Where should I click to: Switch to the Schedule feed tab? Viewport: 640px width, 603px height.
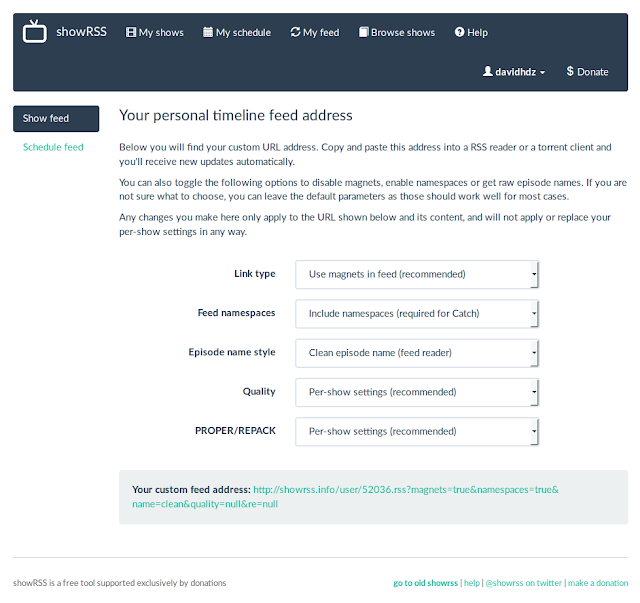53,147
